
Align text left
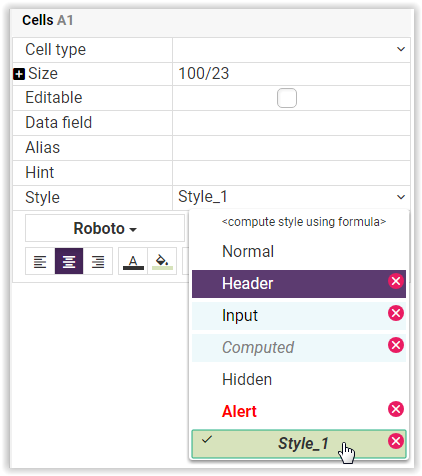click(40, 261)
